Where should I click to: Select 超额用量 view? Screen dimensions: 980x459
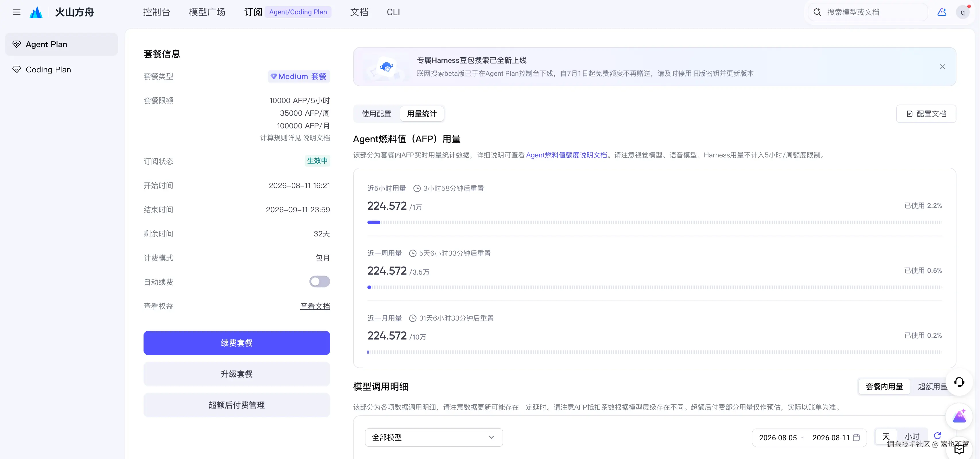pos(932,387)
